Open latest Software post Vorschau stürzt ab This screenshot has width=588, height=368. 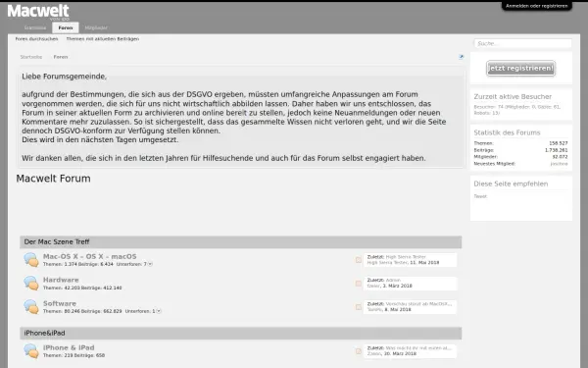coord(418,304)
